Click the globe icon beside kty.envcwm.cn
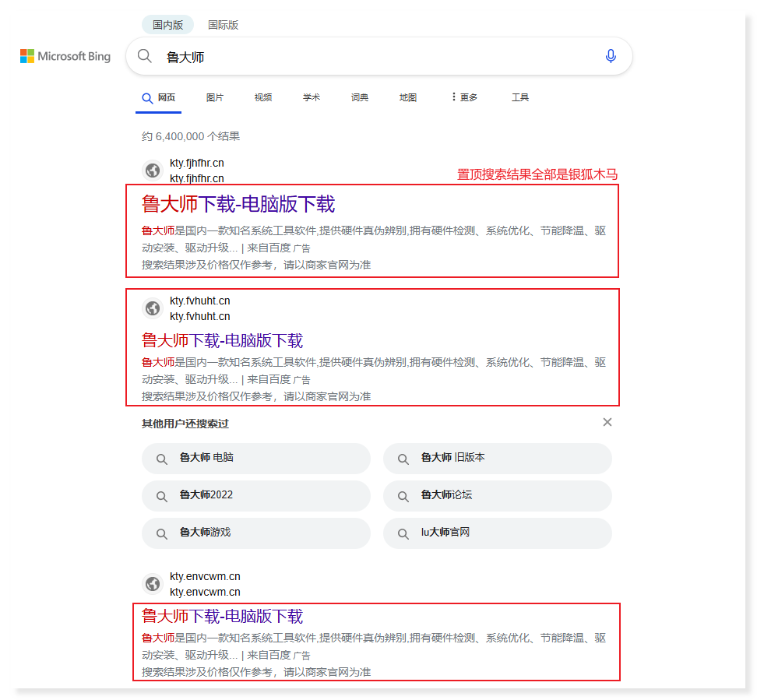Image resolution: width=757 pixels, height=700 pixels. [x=153, y=583]
